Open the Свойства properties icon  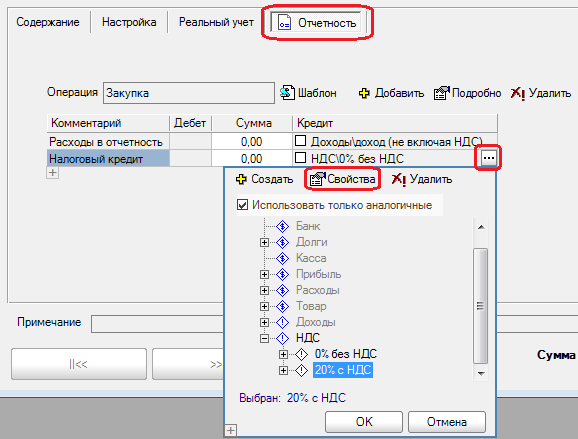317,179
